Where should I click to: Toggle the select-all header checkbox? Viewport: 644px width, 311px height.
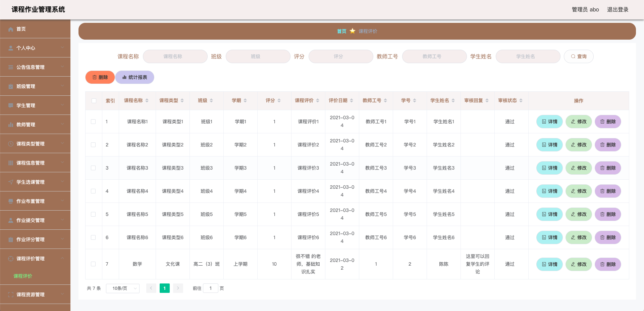coord(94,101)
